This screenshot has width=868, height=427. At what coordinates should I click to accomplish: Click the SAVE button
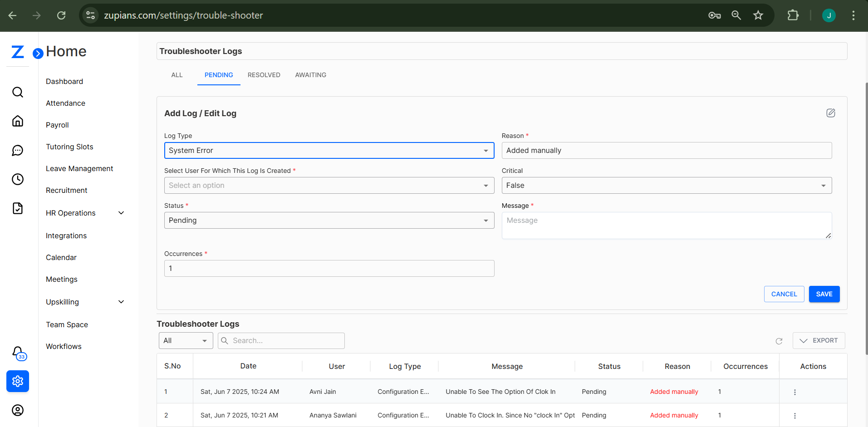(x=824, y=294)
